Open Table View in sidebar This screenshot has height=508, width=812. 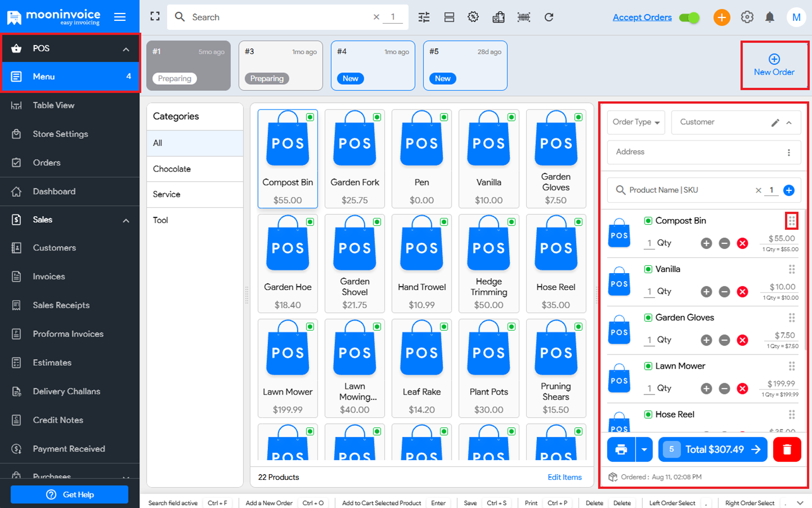tap(54, 106)
